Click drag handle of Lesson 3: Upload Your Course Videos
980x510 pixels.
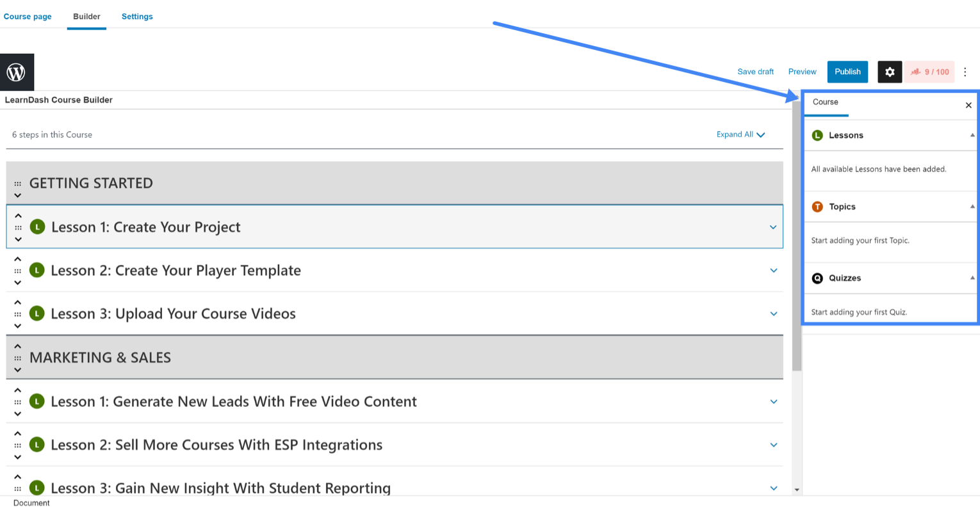(18, 314)
